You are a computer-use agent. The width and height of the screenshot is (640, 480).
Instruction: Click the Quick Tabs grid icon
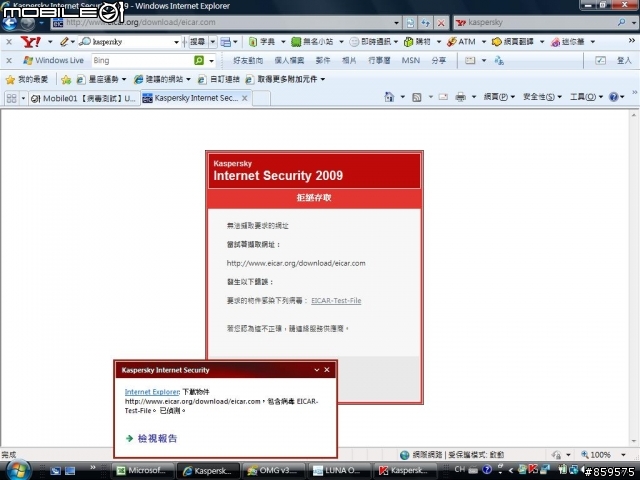pyautogui.click(x=11, y=98)
